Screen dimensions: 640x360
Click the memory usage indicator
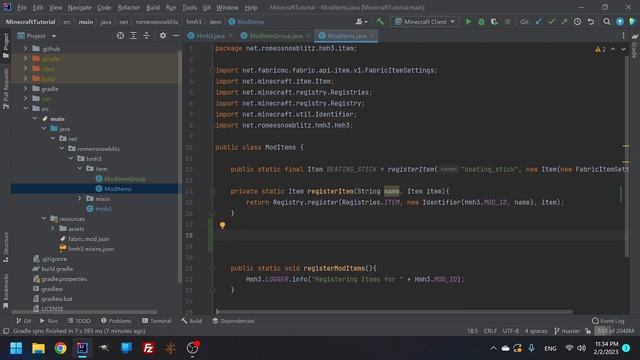tap(615, 331)
